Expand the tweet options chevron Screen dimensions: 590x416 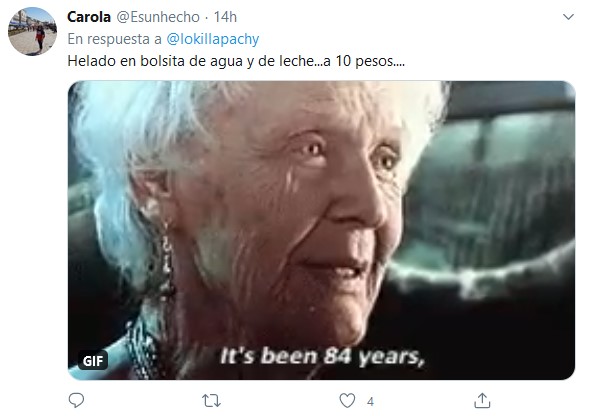pos(568,17)
